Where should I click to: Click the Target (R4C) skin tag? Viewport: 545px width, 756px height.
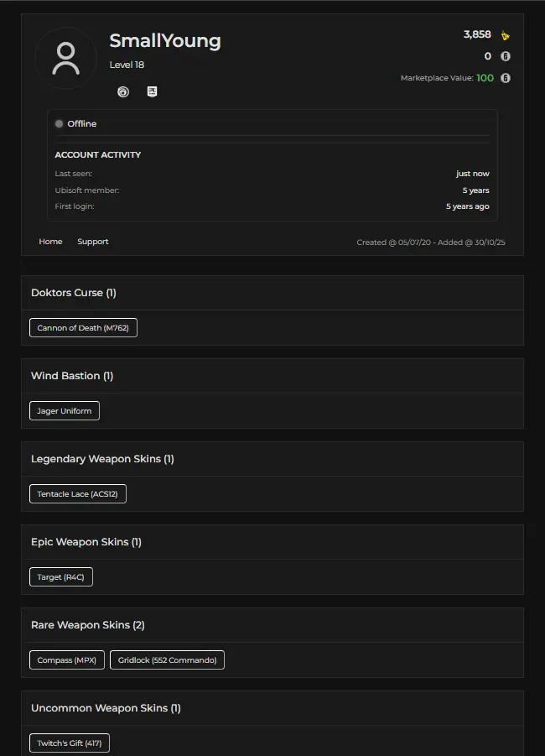pyautogui.click(x=61, y=577)
